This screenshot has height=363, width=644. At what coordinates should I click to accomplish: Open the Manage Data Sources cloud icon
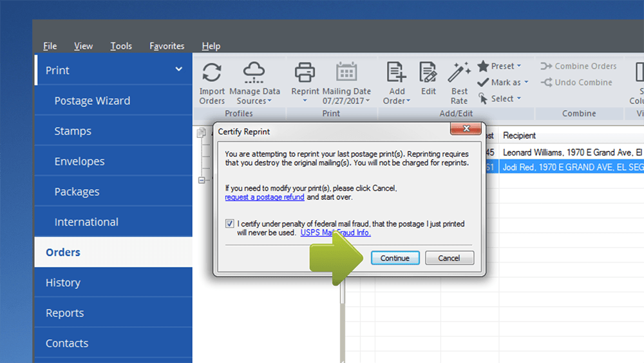tap(254, 72)
